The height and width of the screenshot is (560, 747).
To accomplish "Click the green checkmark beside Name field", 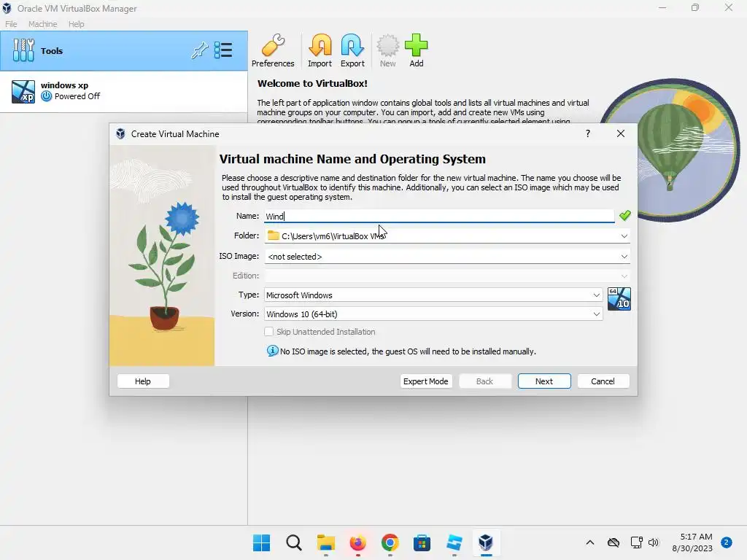I will [x=624, y=216].
